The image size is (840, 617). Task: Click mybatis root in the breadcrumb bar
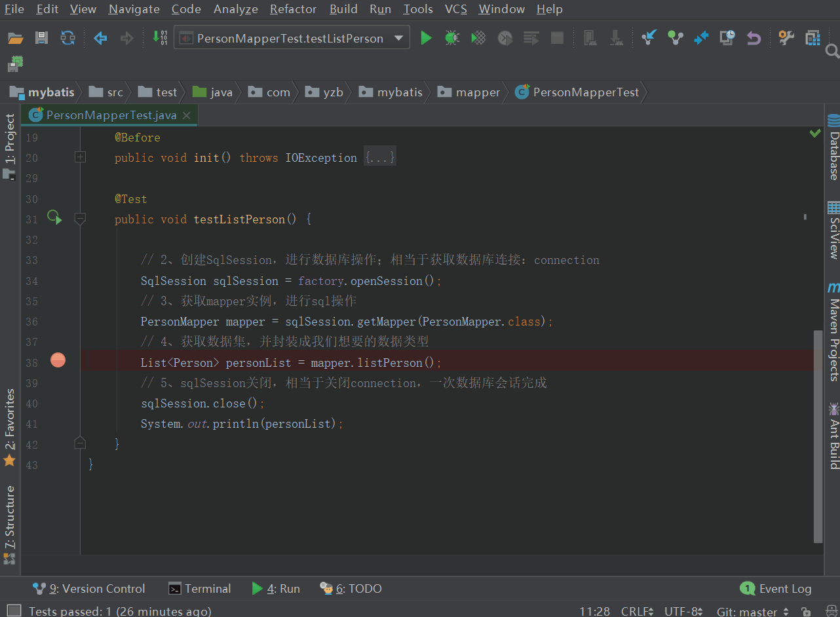[42, 92]
